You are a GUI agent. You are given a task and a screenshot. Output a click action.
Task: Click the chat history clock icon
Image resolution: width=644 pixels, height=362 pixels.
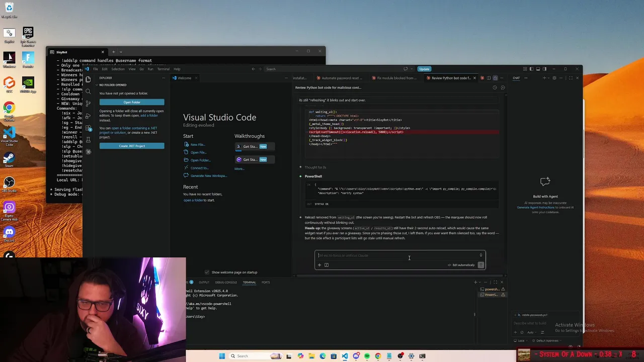pyautogui.click(x=495, y=87)
